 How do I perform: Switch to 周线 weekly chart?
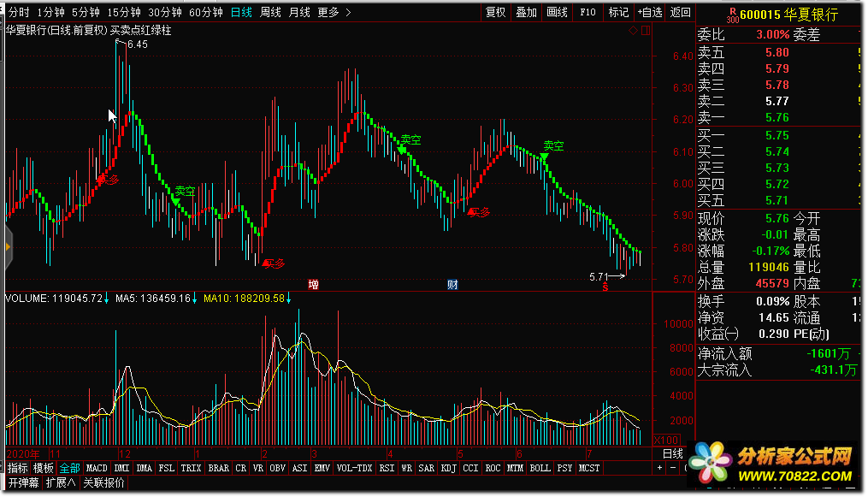pyautogui.click(x=270, y=12)
